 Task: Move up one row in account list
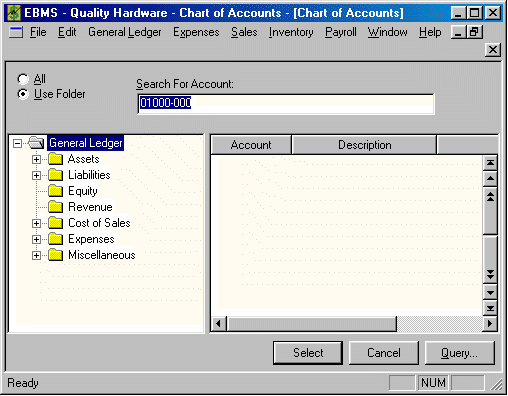tap(490, 178)
